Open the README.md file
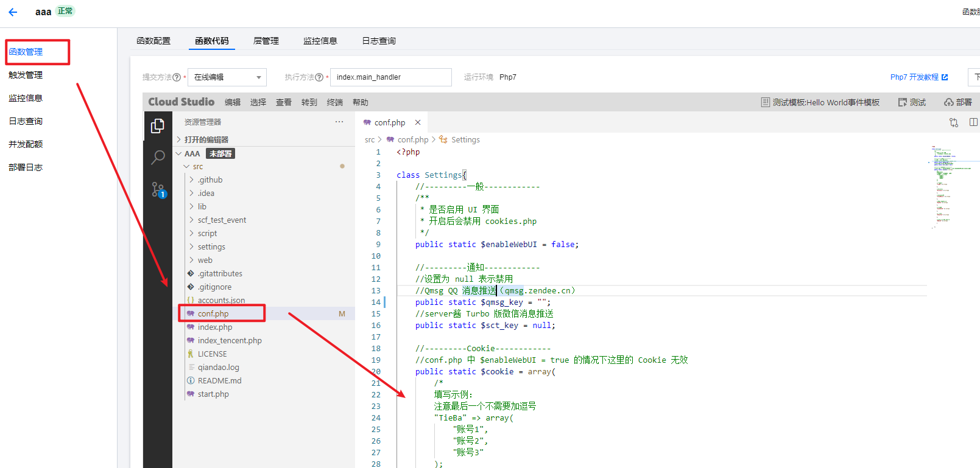 [x=264, y=380]
